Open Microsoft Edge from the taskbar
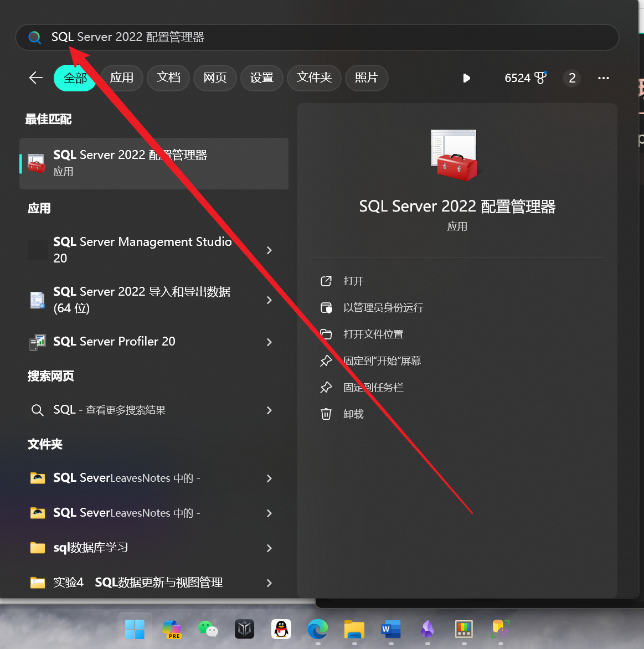Image resolution: width=644 pixels, height=649 pixels. pos(318,629)
